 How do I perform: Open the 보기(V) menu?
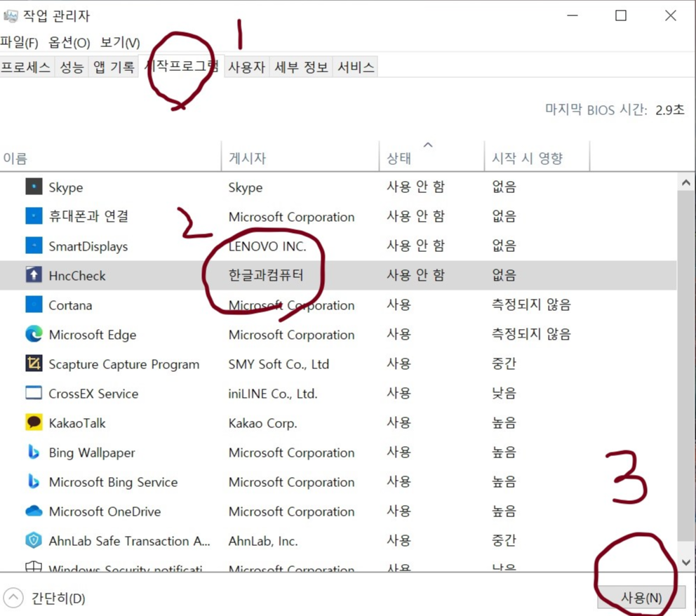coord(120,43)
